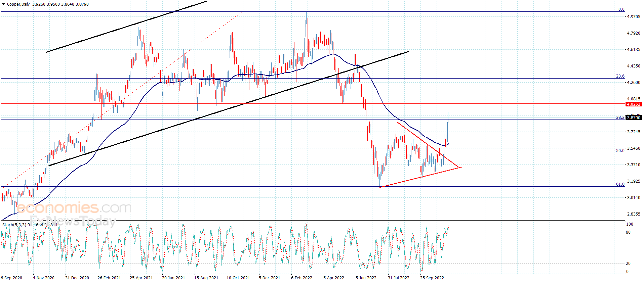This screenshot has height=282, width=644.
Task: Click the 4.2600 price axis value
Action: pos(634,83)
